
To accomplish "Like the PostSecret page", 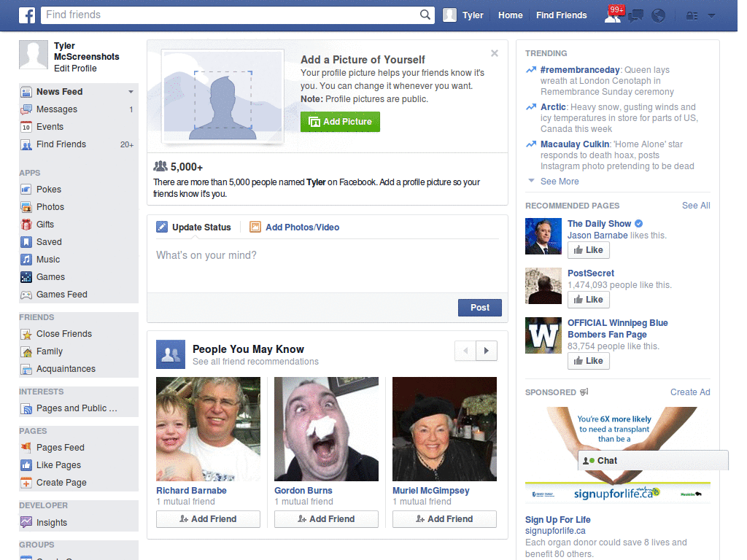I will pos(589,300).
